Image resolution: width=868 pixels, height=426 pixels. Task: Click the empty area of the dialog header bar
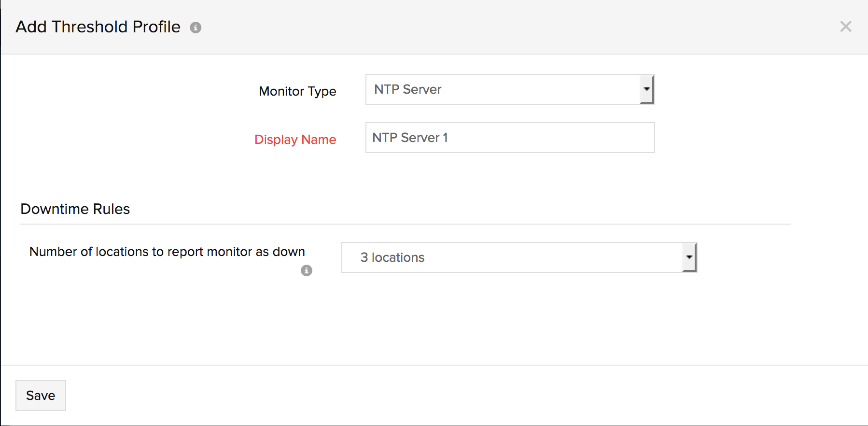point(483,27)
